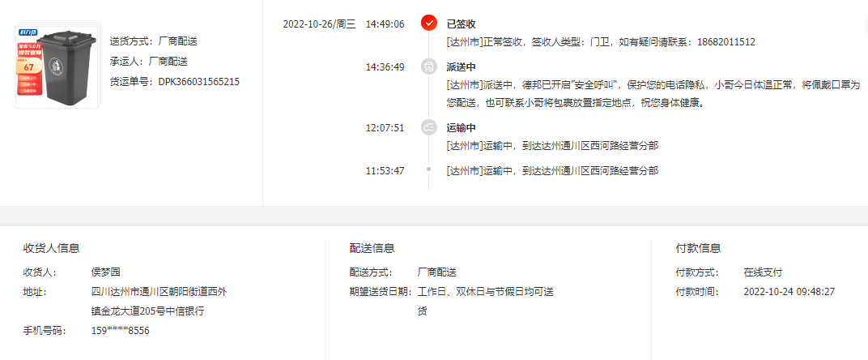Click the 收货人信息 section heading

tap(51, 248)
